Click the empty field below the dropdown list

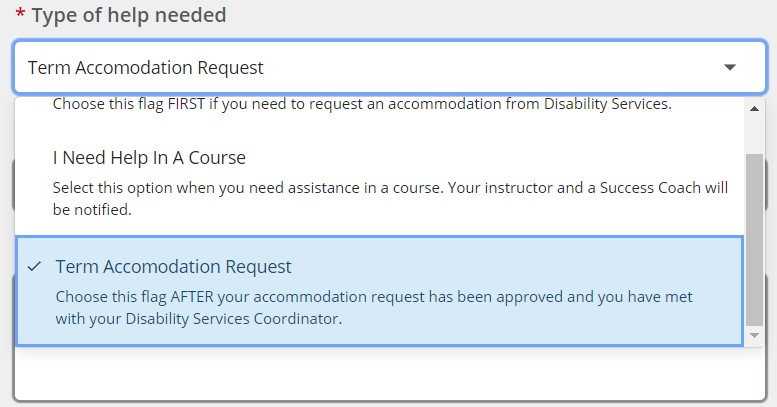[x=380, y=375]
